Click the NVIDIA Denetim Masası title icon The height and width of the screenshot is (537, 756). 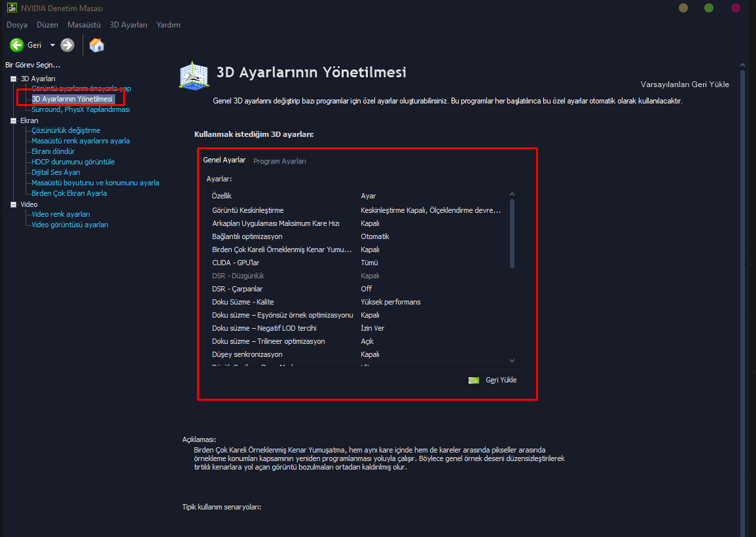pos(12,8)
